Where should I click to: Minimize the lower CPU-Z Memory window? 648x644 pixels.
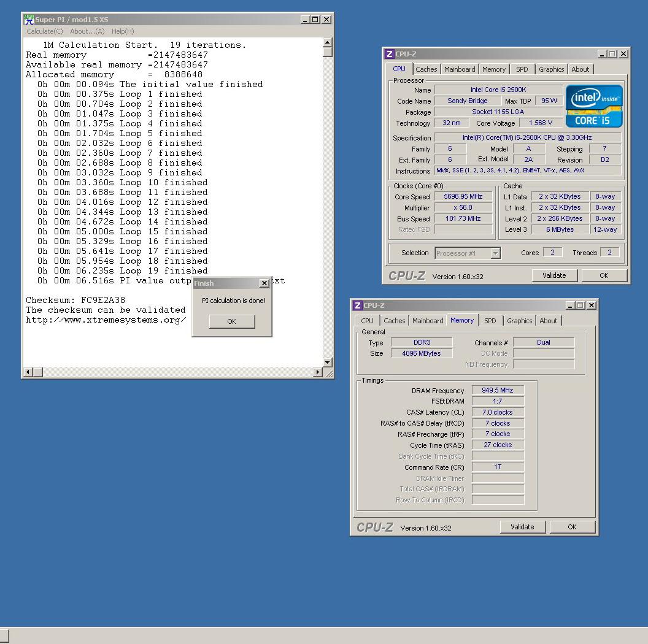coord(570,305)
